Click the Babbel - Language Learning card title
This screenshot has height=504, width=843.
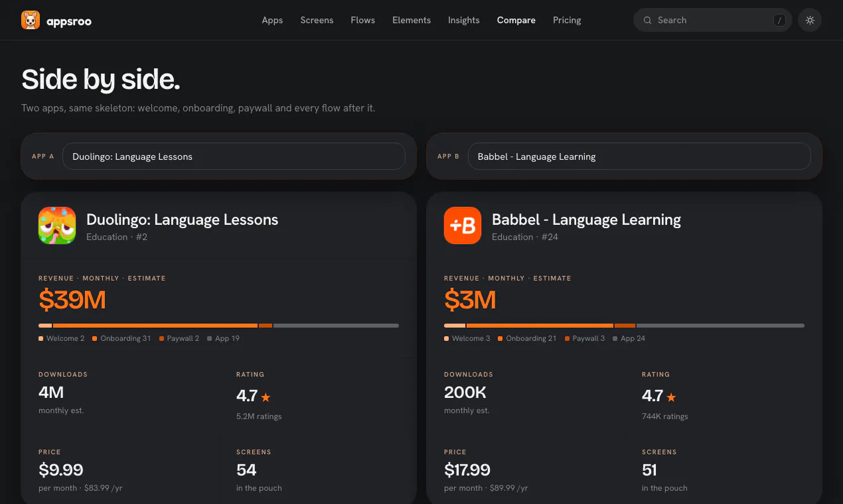point(586,220)
